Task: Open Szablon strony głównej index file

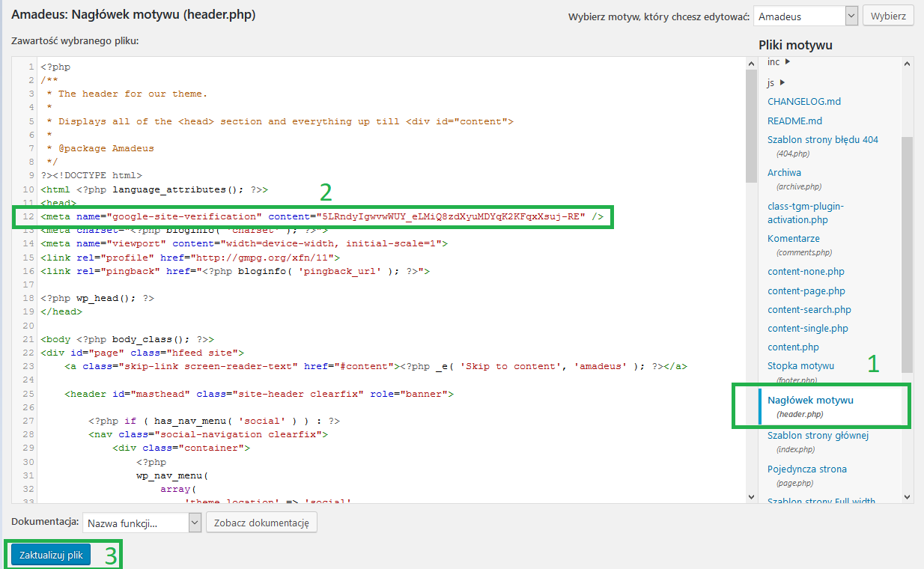Action: point(818,435)
